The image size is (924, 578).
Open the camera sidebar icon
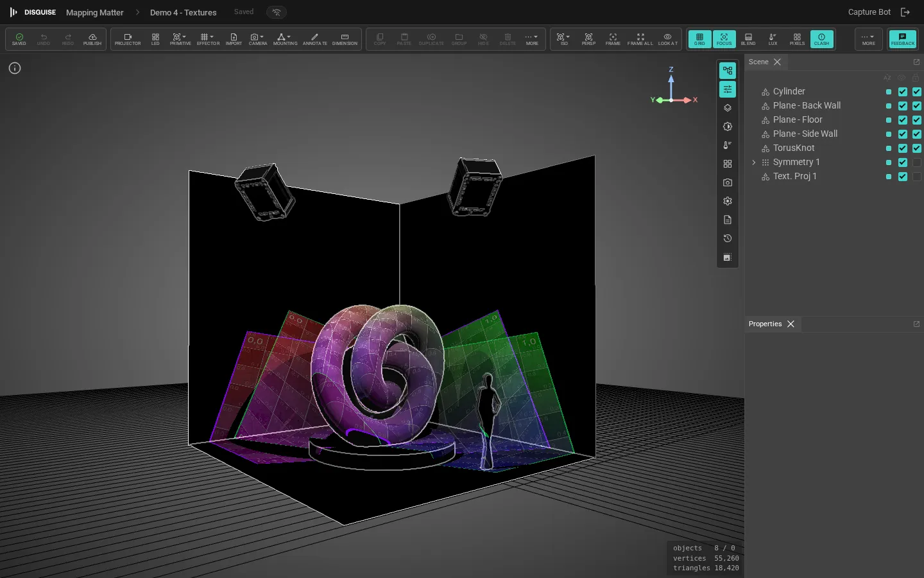[x=728, y=182]
